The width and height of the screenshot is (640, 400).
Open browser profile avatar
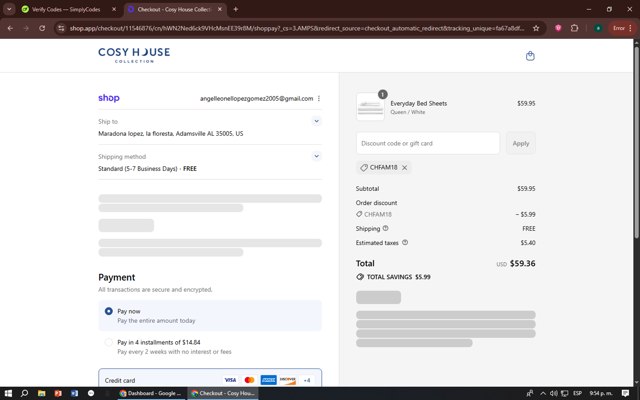pos(598,28)
